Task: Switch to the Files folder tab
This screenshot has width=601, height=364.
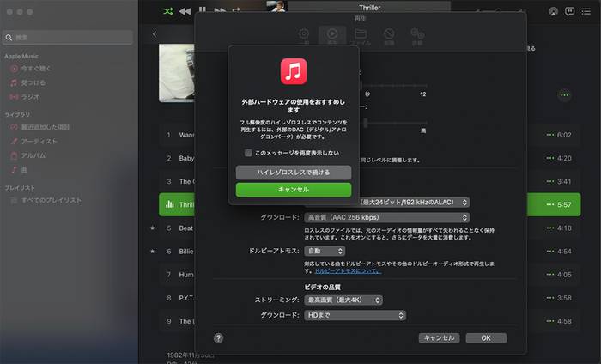Action: point(361,36)
